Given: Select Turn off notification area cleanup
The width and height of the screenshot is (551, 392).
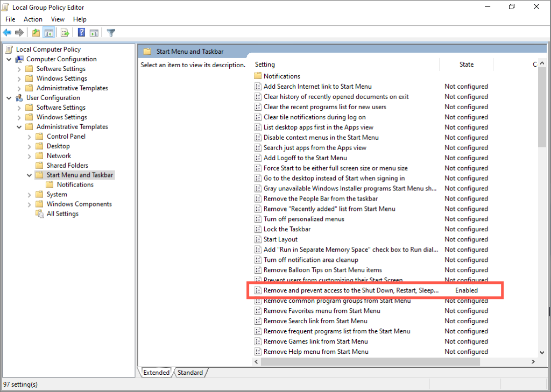Looking at the screenshot, I should pyautogui.click(x=310, y=260).
